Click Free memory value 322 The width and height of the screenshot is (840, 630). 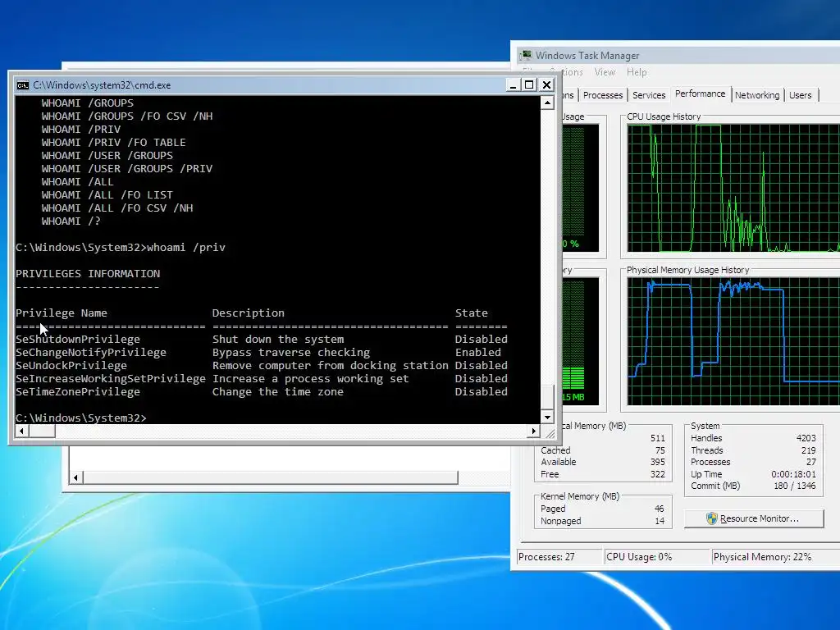coord(657,474)
